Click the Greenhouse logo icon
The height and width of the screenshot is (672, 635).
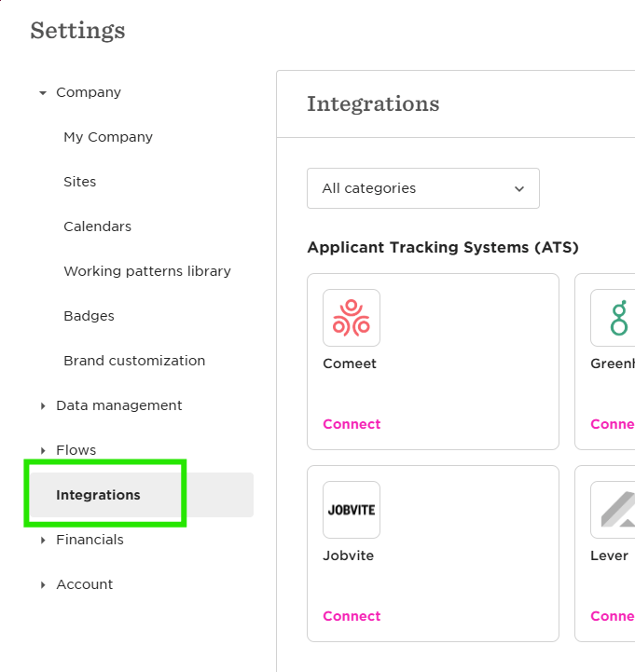pos(613,318)
